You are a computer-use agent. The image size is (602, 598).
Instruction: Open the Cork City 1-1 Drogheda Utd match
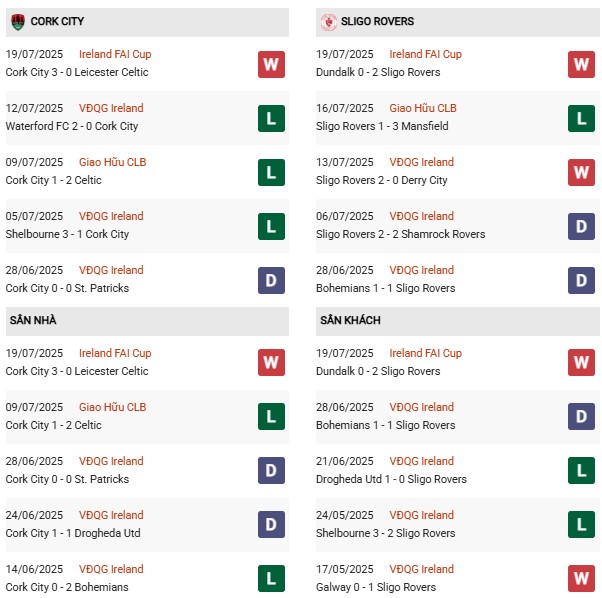[73, 533]
